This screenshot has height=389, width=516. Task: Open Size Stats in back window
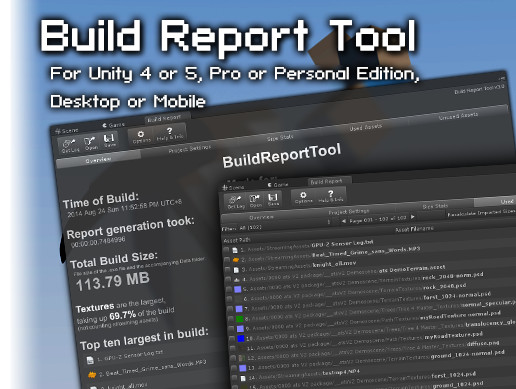[x=280, y=137]
